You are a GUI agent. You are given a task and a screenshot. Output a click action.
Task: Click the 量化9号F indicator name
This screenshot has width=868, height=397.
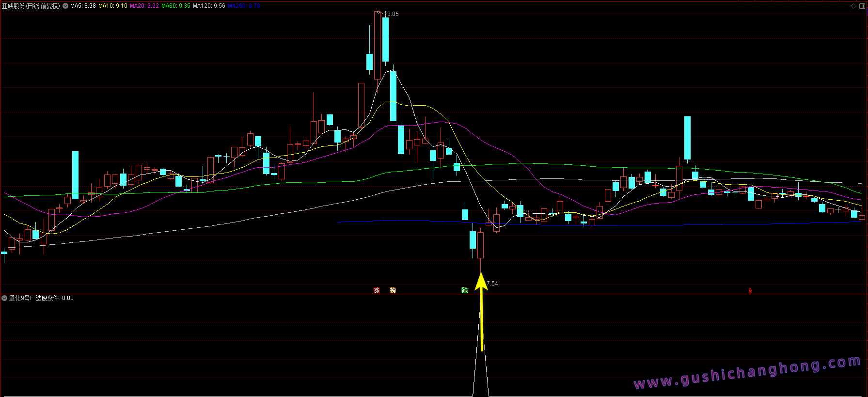pos(21,298)
